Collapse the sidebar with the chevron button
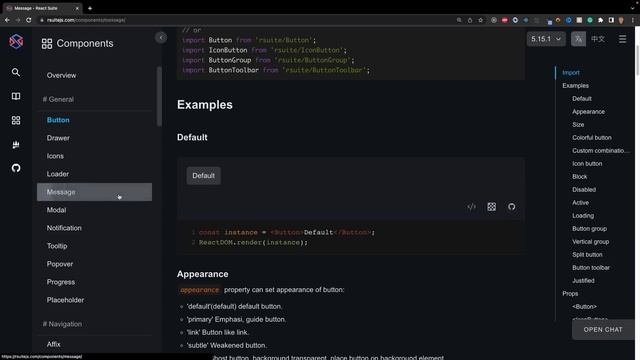640x360 pixels. click(161, 38)
